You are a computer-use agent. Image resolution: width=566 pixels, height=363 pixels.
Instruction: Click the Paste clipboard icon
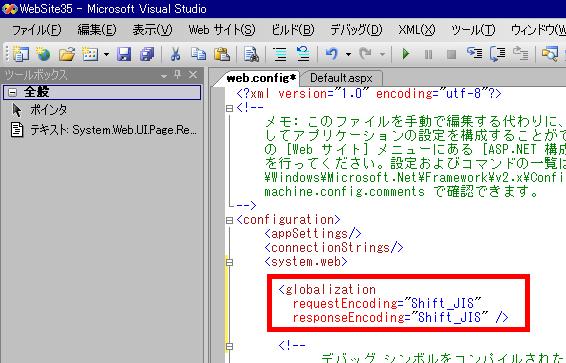point(222,54)
